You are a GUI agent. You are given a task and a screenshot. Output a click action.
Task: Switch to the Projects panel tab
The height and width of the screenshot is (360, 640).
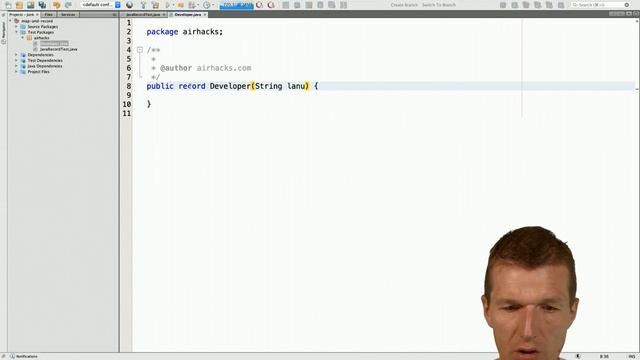click(x=23, y=15)
